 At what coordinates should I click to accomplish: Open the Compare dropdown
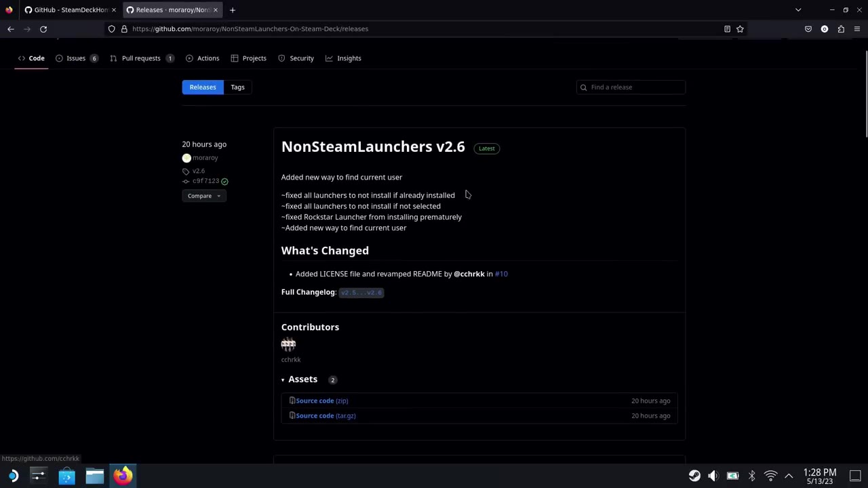click(203, 196)
